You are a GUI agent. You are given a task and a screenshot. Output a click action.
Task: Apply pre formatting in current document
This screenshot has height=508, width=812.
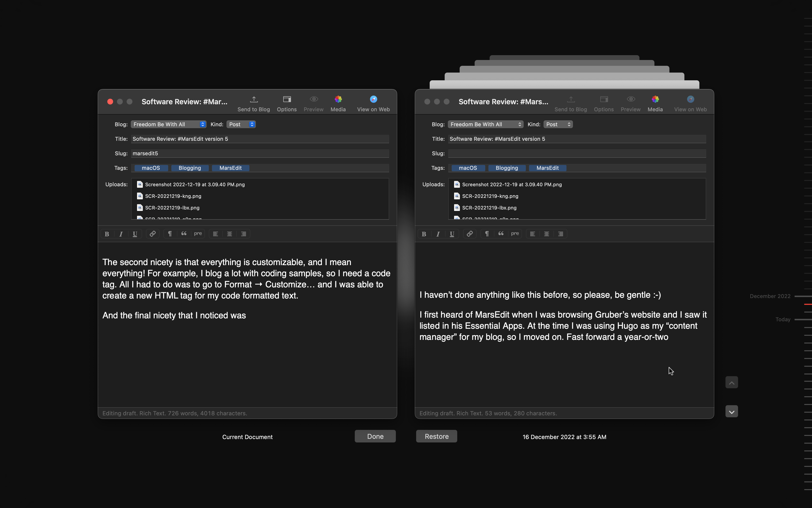tap(198, 234)
